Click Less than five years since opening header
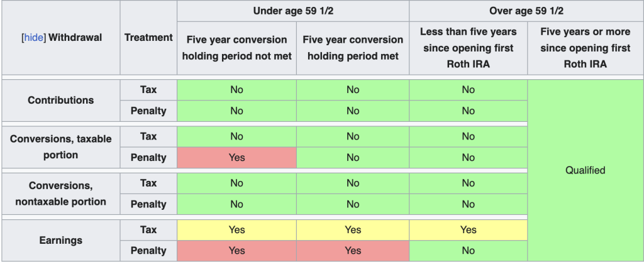Image resolution: width=644 pixels, height=262 pixels. 468,48
